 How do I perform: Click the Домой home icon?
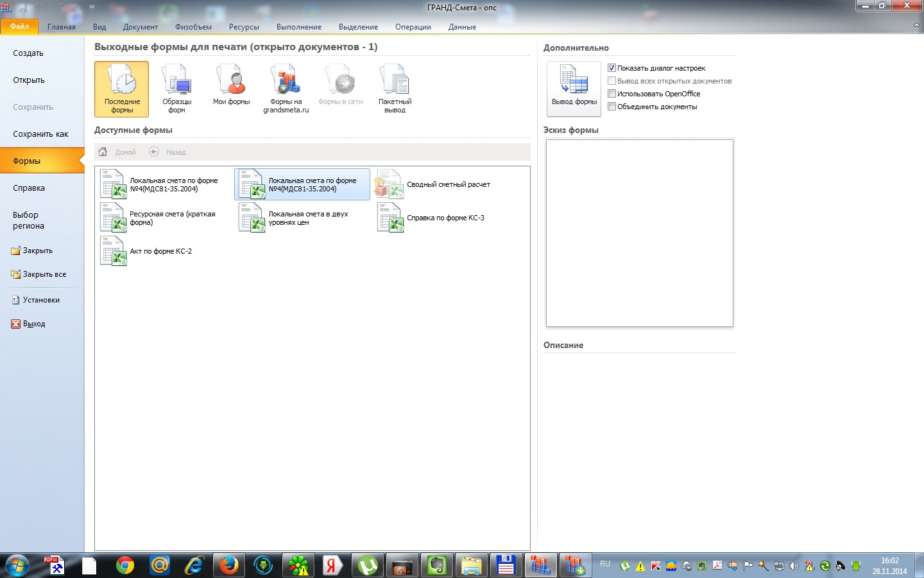click(103, 152)
